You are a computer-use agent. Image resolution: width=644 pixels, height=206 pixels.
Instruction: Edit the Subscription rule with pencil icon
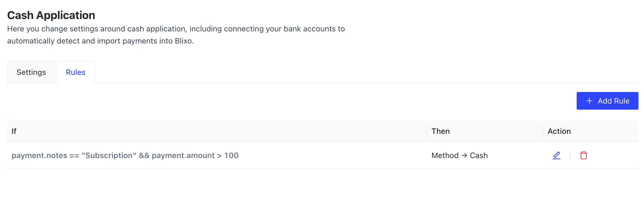(557, 155)
